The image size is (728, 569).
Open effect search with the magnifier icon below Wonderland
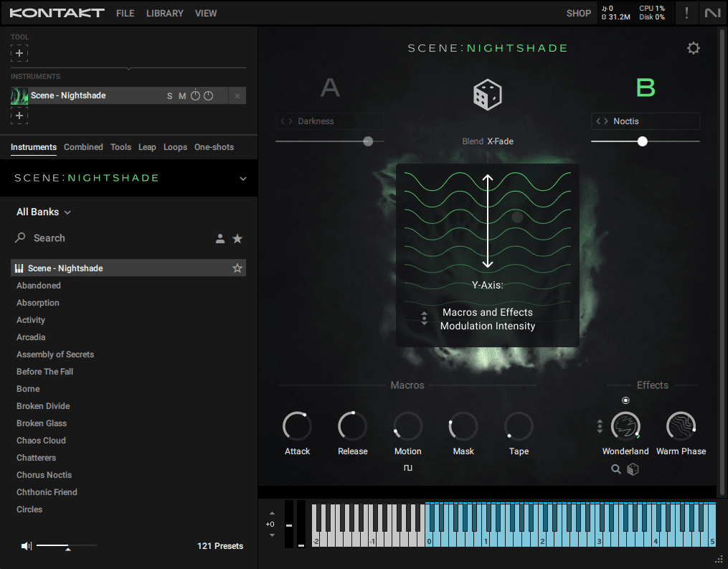click(615, 469)
